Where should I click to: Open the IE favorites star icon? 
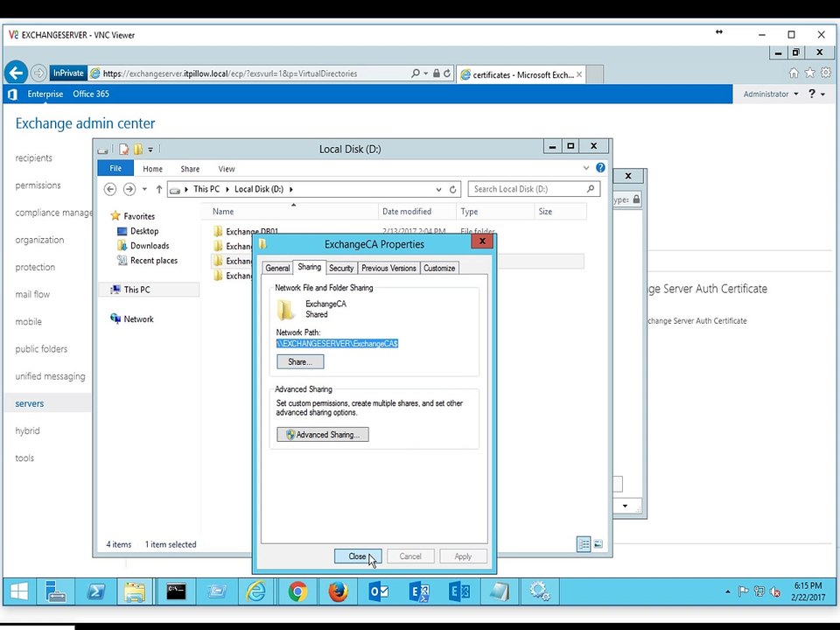point(810,73)
